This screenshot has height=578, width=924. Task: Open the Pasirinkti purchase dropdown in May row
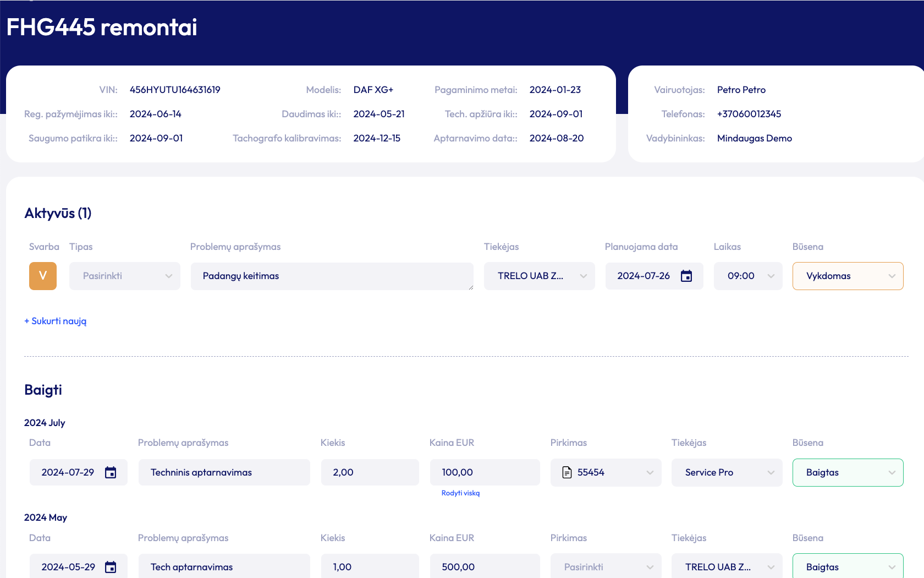pos(606,567)
